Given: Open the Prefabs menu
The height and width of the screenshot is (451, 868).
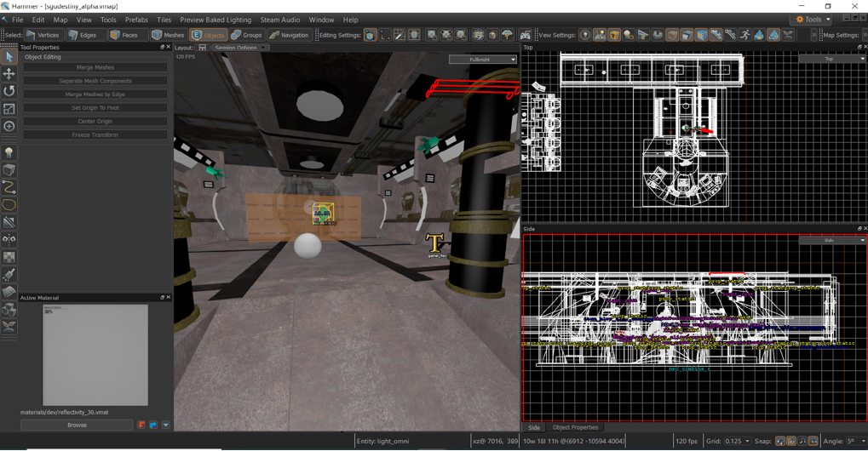Looking at the screenshot, I should pos(136,20).
